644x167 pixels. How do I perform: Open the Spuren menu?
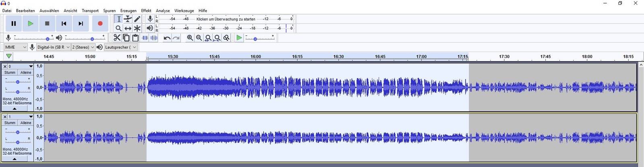coord(109,10)
